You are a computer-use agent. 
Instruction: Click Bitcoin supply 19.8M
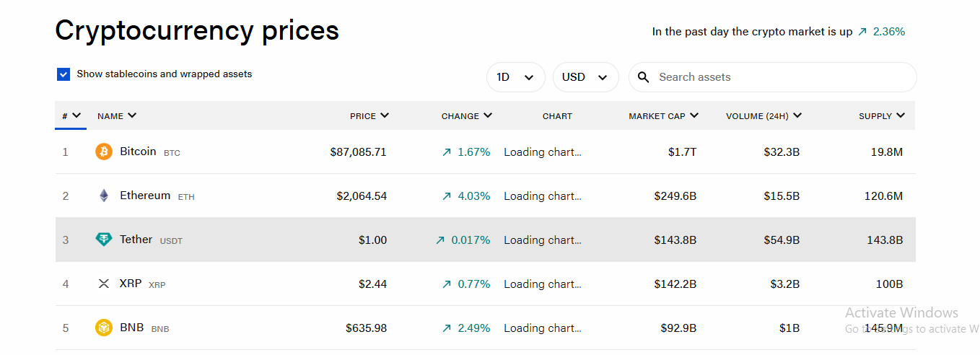(887, 152)
